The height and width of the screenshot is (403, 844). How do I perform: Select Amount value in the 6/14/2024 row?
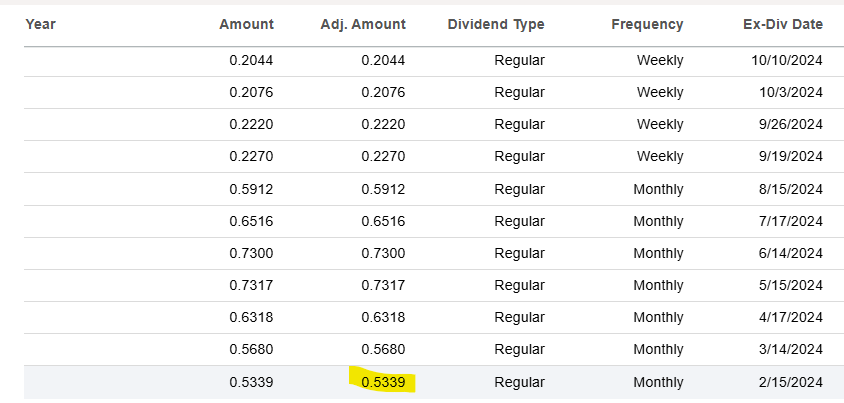[x=251, y=253]
